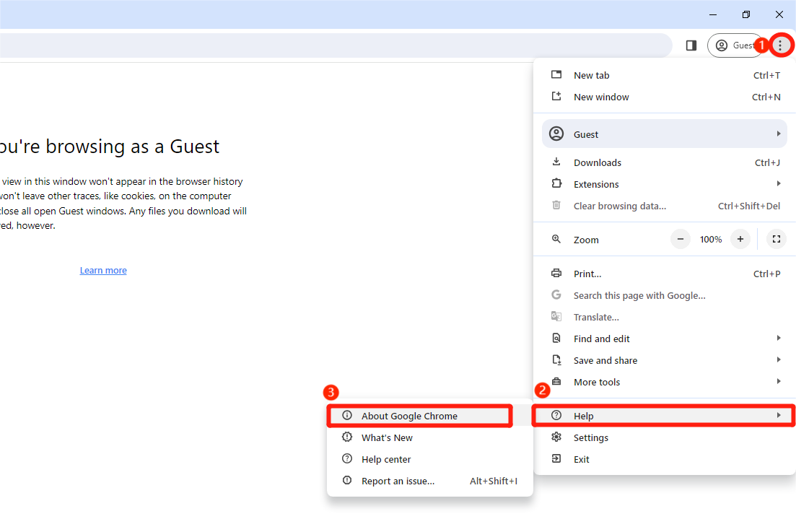Click the Print menu entry

587,274
